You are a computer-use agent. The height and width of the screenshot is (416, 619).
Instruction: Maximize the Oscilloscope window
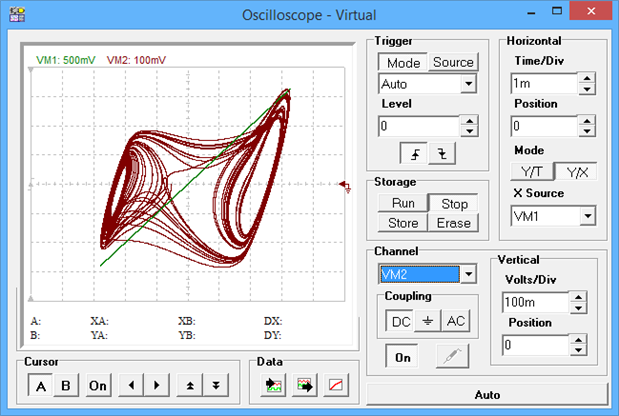557,11
